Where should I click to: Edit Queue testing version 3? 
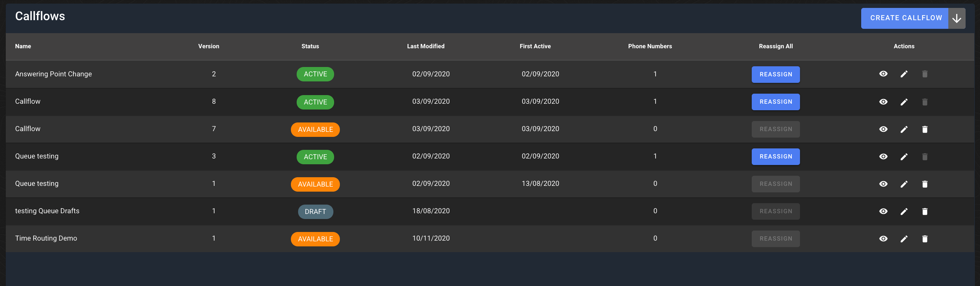(x=904, y=157)
